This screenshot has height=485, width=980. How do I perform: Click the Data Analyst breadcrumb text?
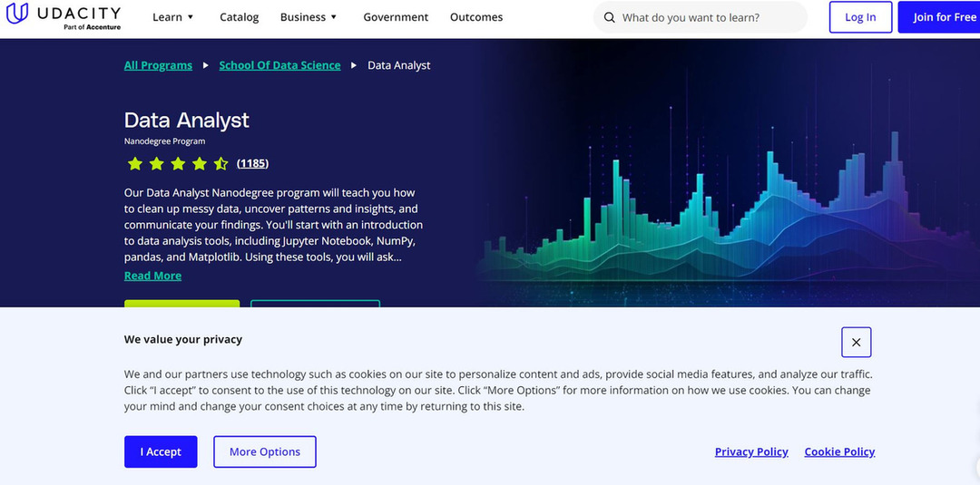(398, 65)
